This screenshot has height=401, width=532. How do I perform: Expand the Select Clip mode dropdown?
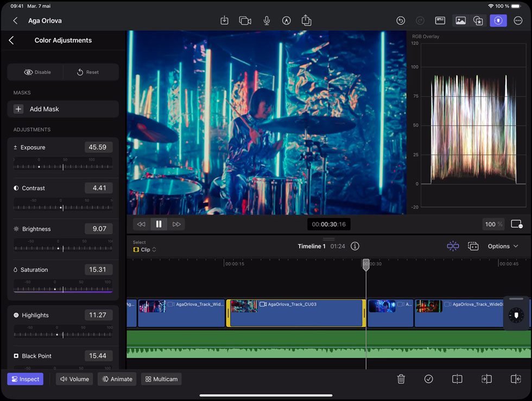145,249
